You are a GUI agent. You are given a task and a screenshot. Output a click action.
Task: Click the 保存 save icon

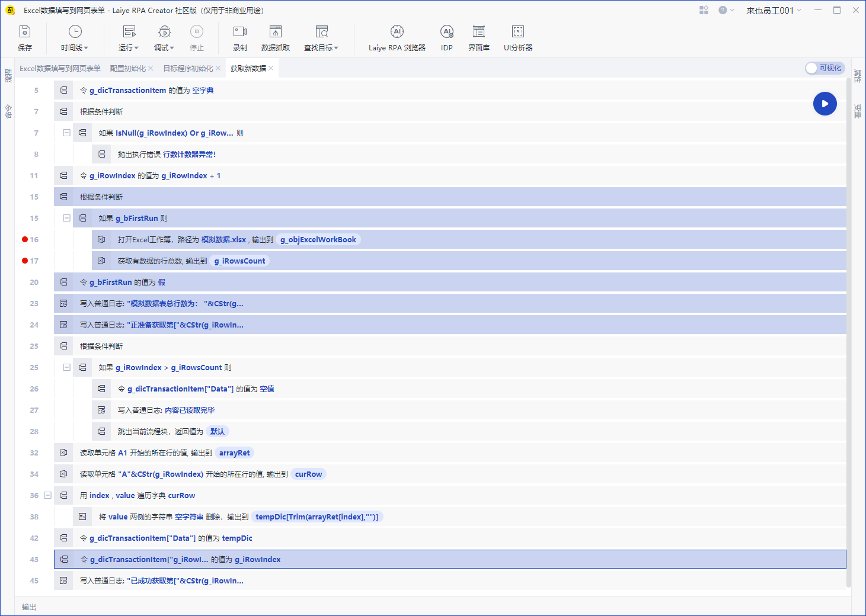tap(25, 32)
